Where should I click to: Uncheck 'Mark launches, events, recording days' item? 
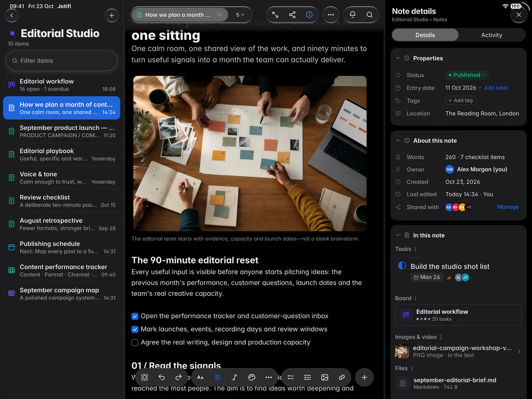(x=135, y=329)
